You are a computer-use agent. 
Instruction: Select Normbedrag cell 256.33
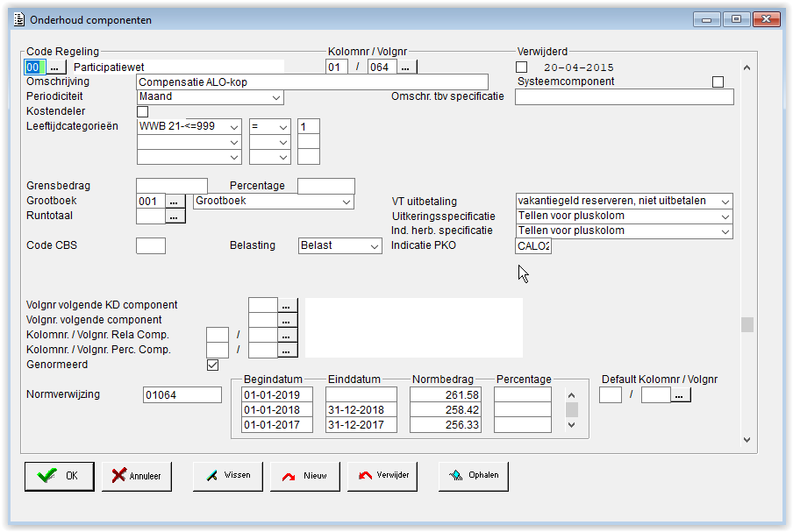446,425
